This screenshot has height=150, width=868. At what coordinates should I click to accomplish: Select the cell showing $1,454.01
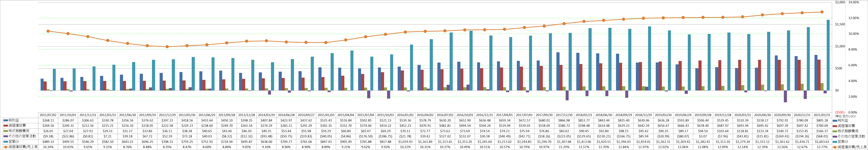[x=643, y=142]
